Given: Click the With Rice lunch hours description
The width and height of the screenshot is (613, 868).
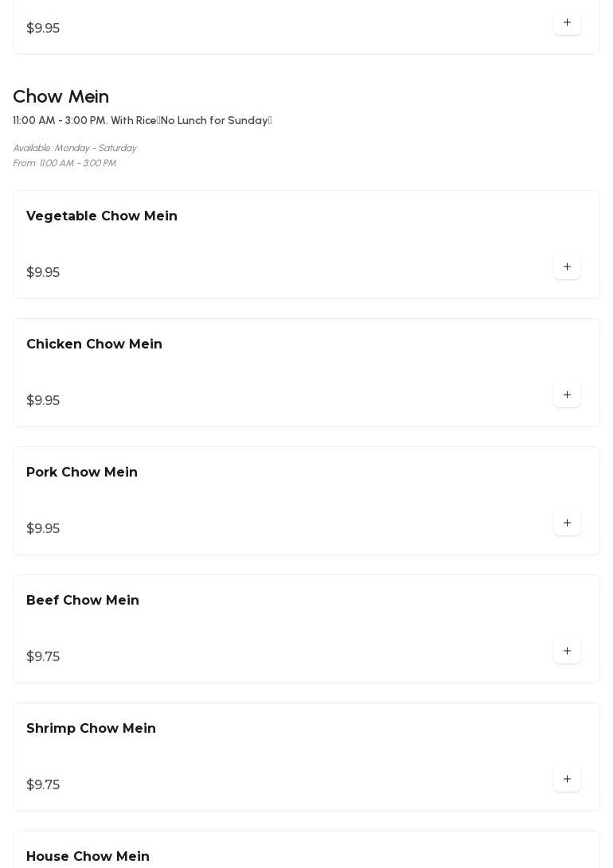Looking at the screenshot, I should (143, 121).
